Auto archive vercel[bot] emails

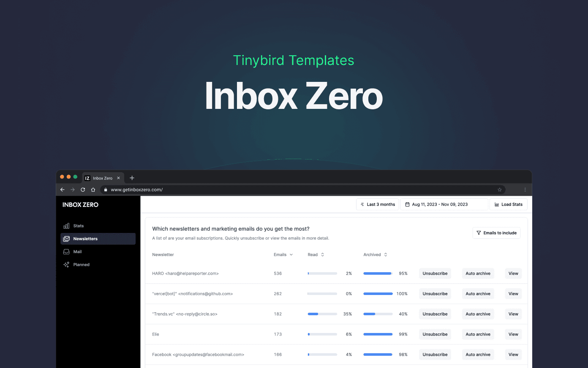[478, 294]
